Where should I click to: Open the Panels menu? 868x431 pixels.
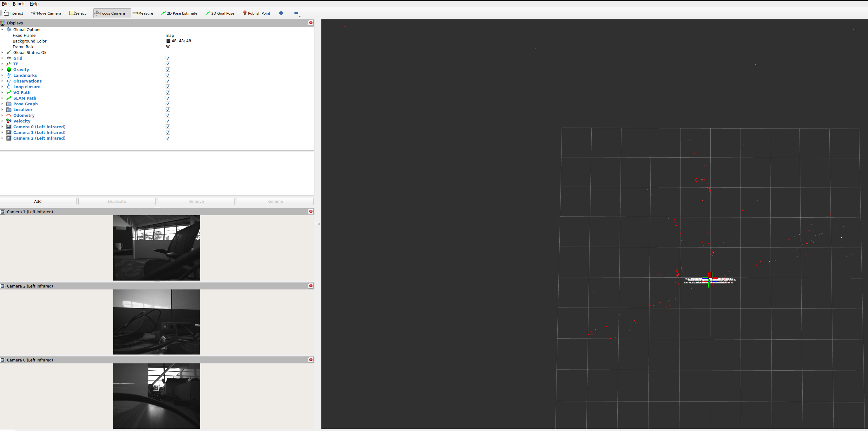(x=19, y=4)
